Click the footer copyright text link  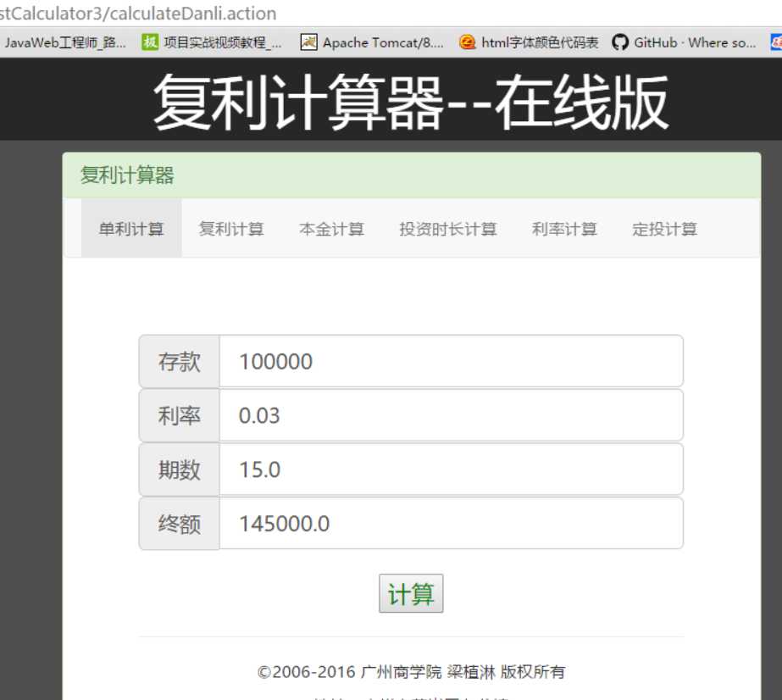pos(410,670)
